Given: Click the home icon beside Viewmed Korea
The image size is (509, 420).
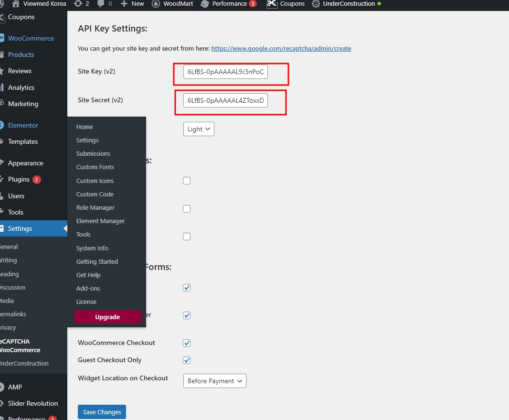Looking at the screenshot, I should tap(16, 3).
